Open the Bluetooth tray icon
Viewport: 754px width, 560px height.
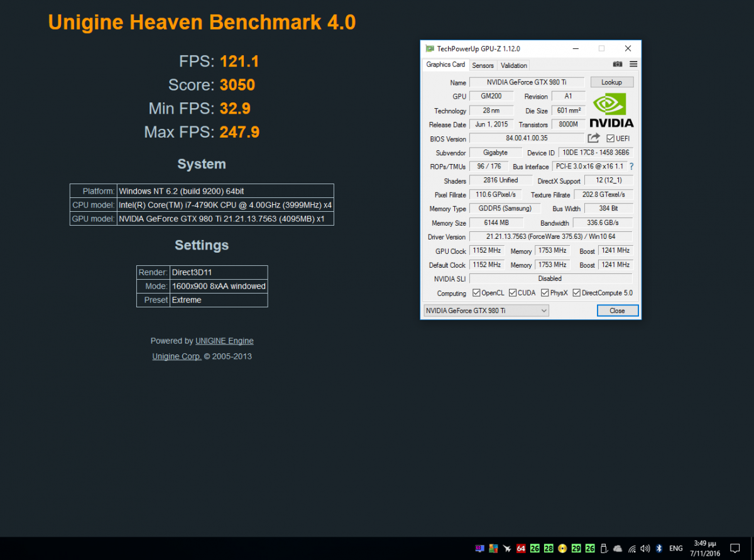click(x=659, y=548)
